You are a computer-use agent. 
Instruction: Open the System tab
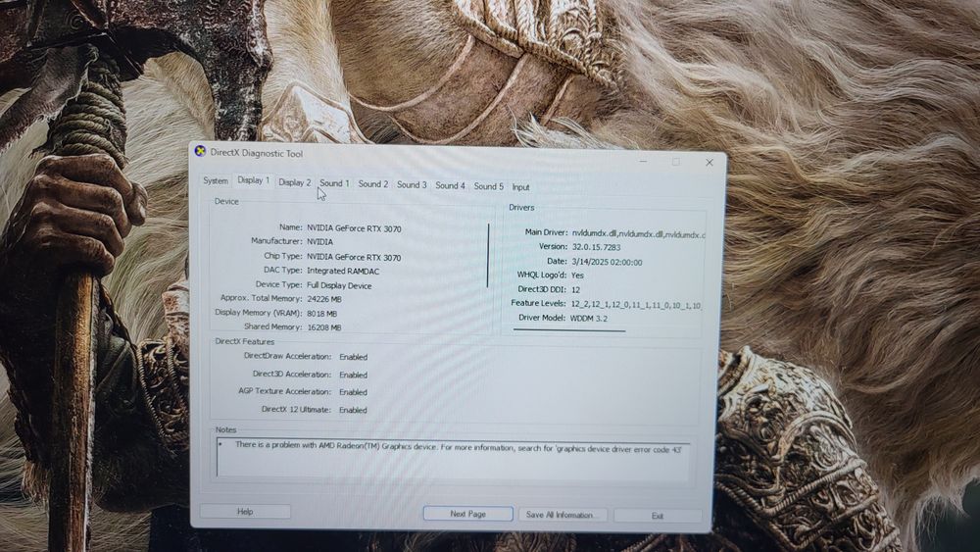[216, 180]
